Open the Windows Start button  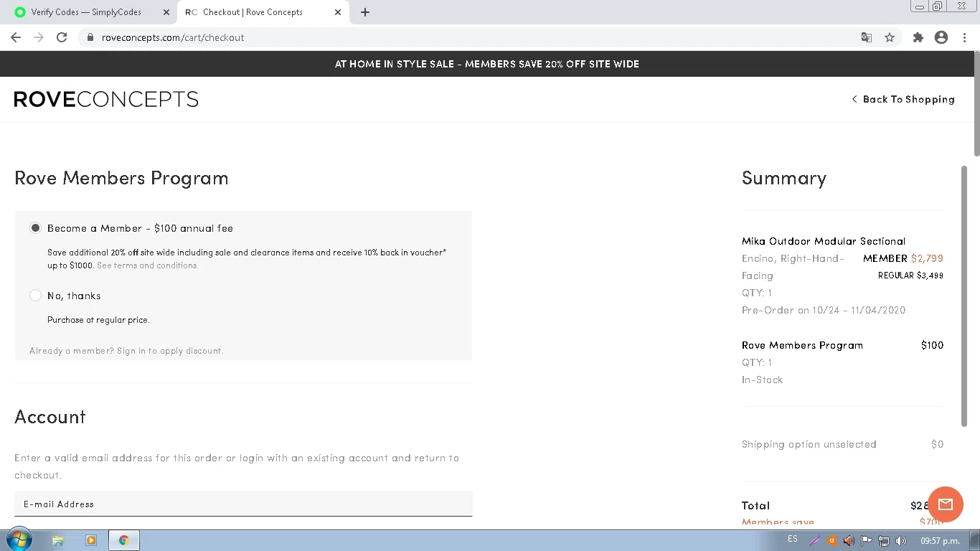[x=19, y=540]
